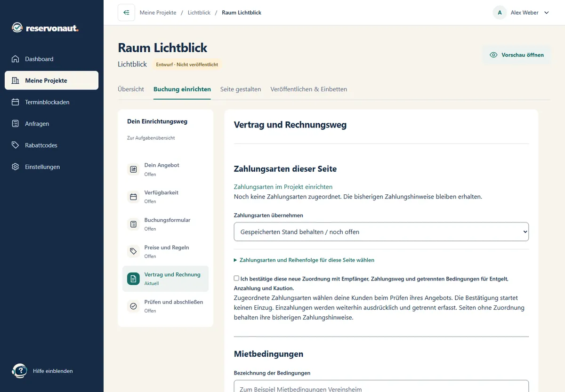Click the help astronaut icon

[19, 371]
